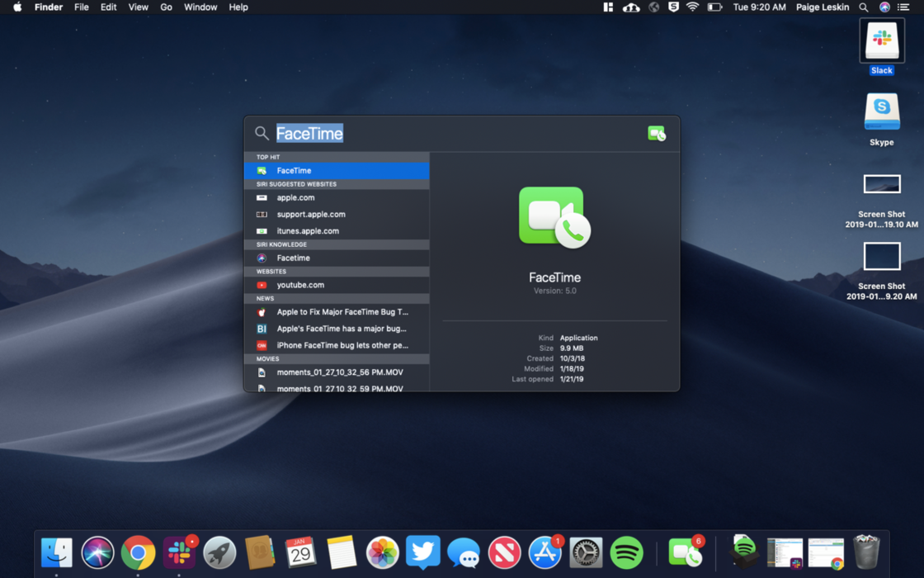Check the battery status icon
This screenshot has width=924, height=578.
(x=714, y=7)
